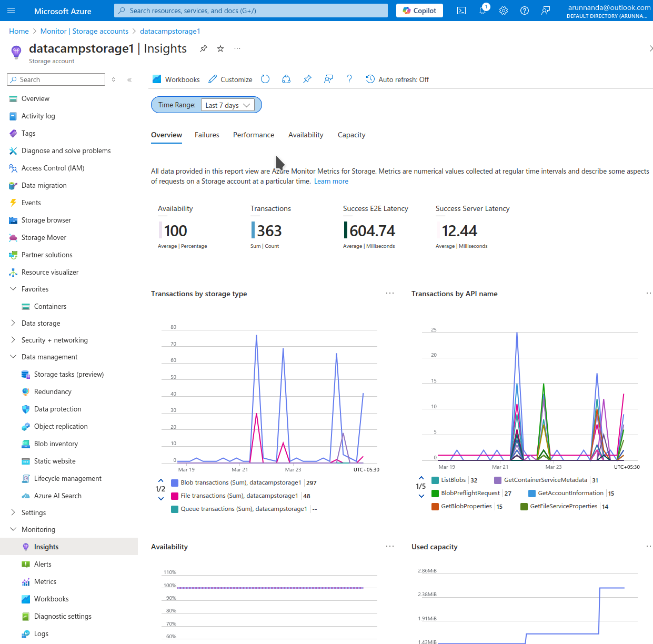Pin datacampstorage1 Insights to dashboard
This screenshot has height=644, width=653.
[204, 48]
